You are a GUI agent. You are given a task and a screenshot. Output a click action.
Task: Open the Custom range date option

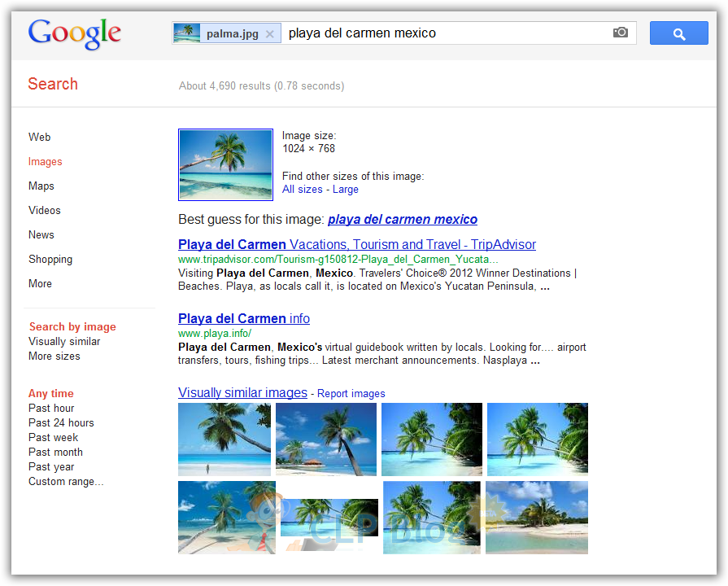coord(66,482)
